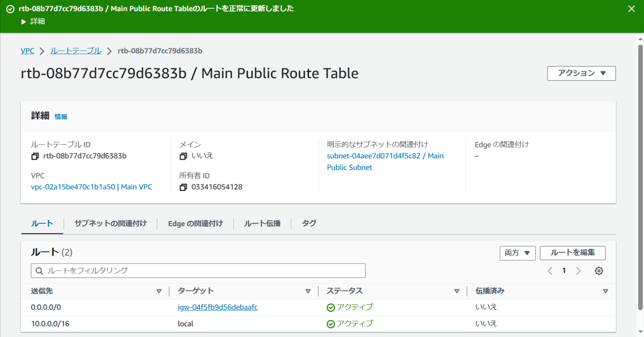Open the igw-04f5fb9d56debaafc link

(218, 307)
